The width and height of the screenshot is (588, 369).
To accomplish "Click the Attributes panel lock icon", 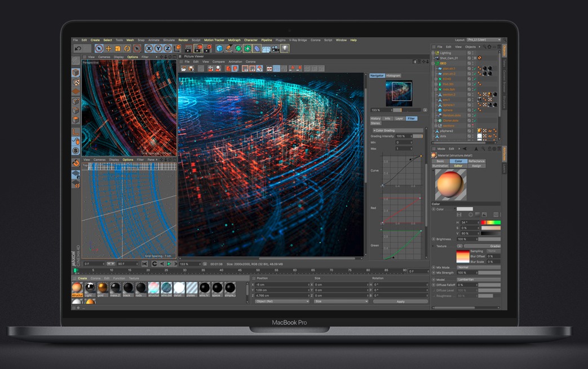I will [x=489, y=148].
